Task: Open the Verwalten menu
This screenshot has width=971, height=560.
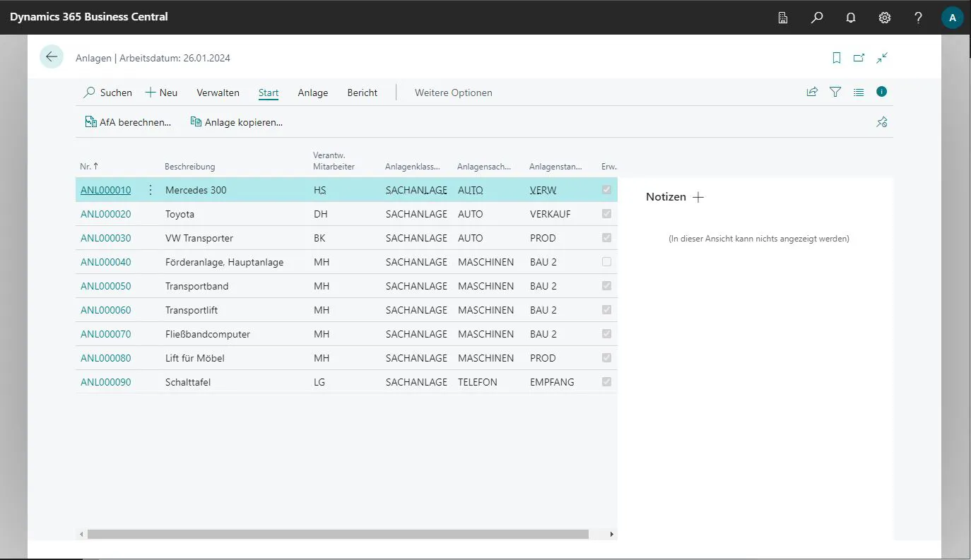Action: click(218, 93)
